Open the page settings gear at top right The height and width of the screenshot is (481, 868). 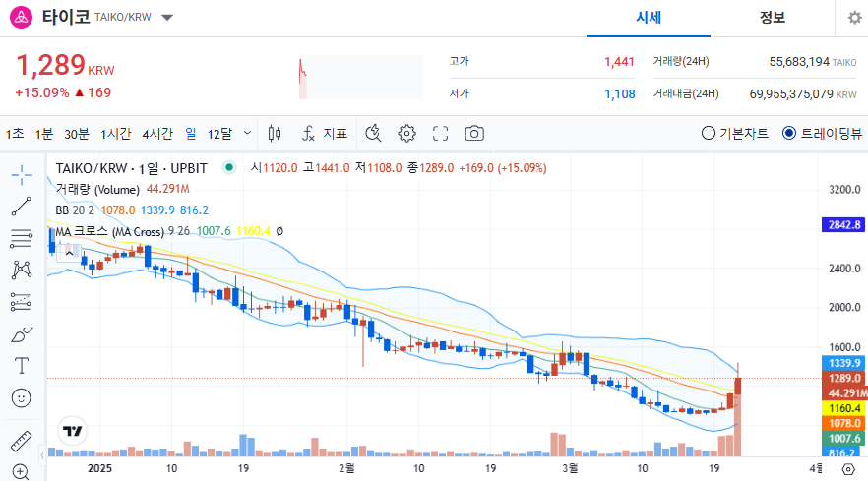854,18
